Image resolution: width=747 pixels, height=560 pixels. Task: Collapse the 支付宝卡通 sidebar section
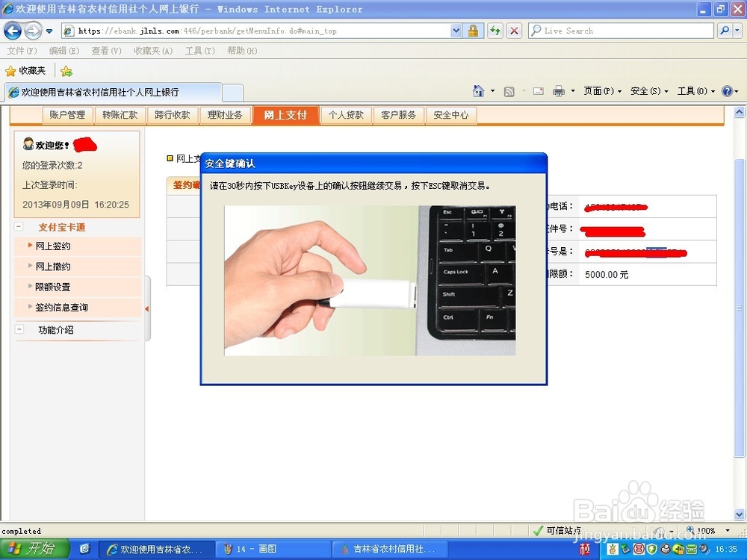[x=19, y=227]
